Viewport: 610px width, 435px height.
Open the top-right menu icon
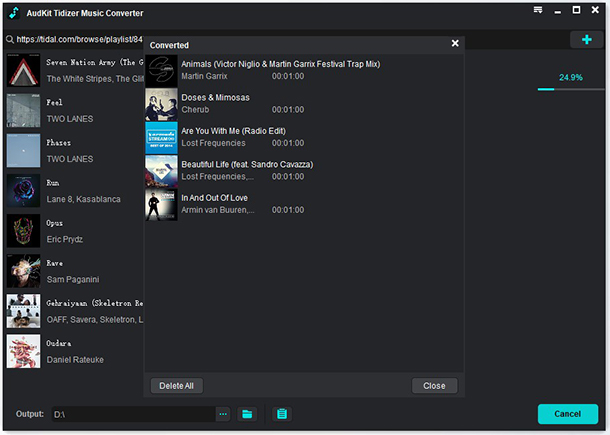point(538,10)
